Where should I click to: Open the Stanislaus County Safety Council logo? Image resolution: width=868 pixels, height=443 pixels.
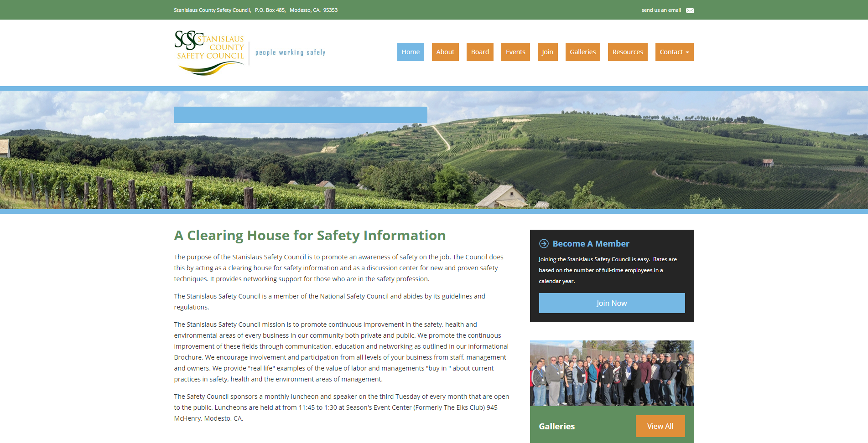click(210, 52)
